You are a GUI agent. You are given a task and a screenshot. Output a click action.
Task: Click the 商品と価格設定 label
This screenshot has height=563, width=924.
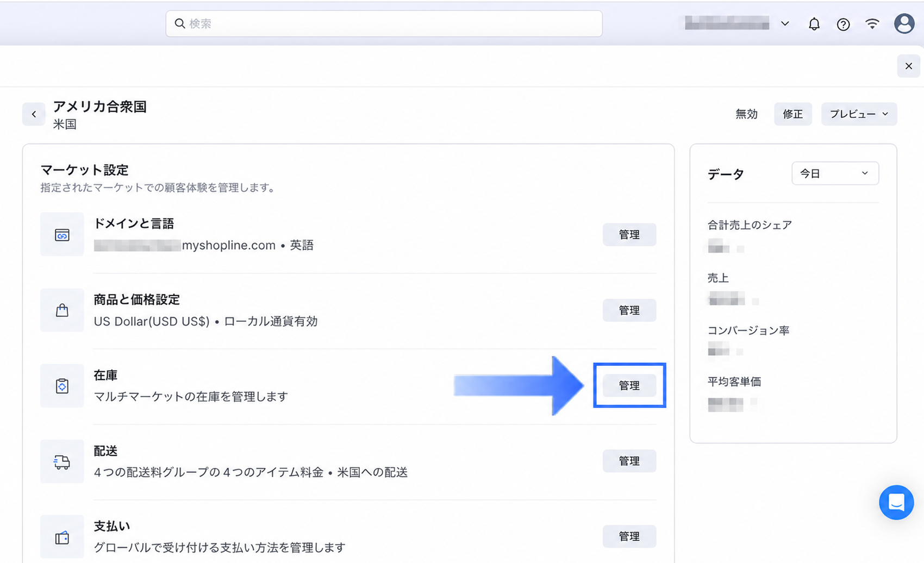136,299
